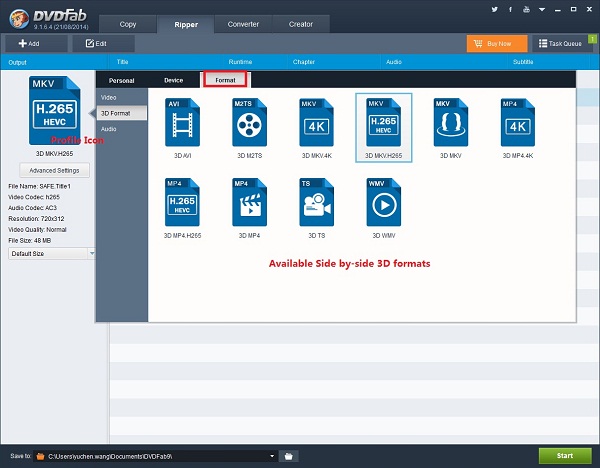Click the Audio column header
The image size is (600, 468).
pyautogui.click(x=394, y=62)
